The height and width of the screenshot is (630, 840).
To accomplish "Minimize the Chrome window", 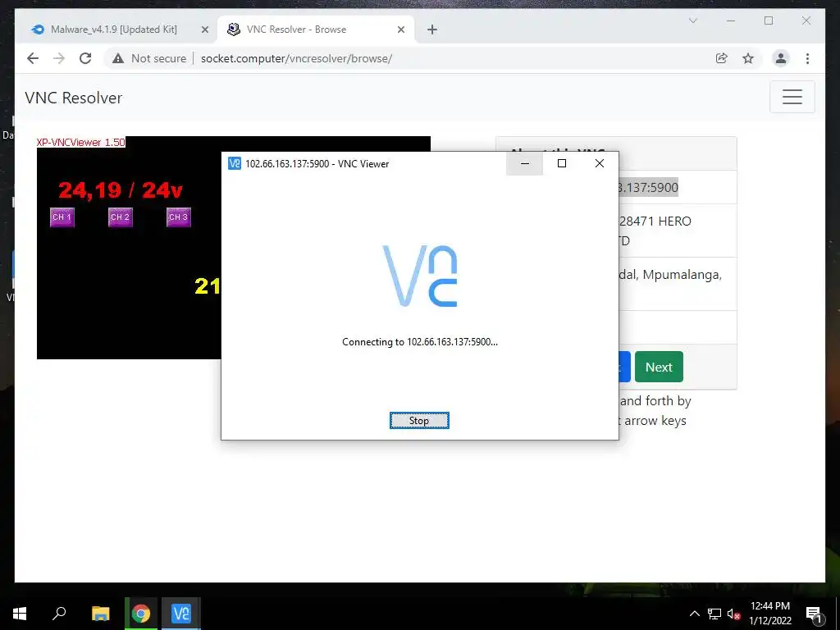I will [731, 21].
